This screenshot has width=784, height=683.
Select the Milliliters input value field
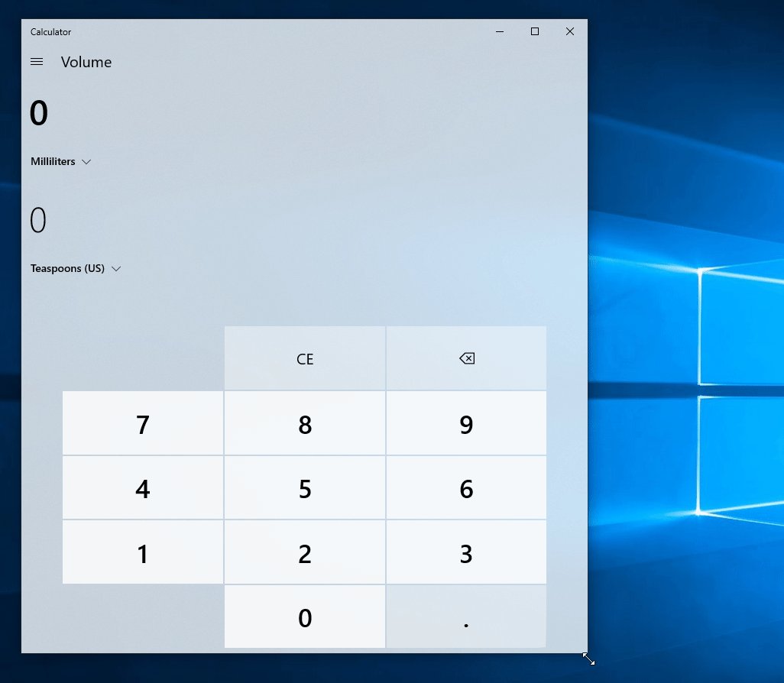[39, 114]
